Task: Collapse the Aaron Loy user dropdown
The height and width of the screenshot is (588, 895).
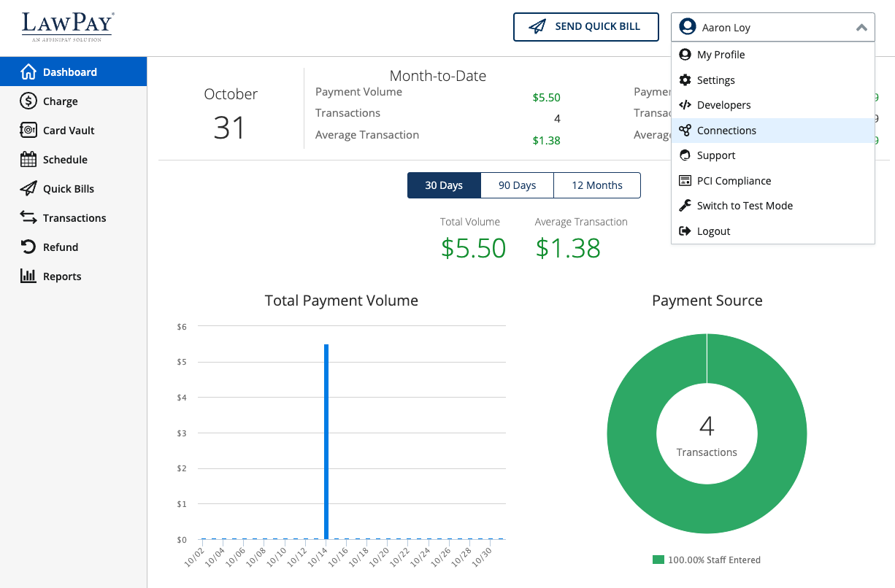Action: pos(772,28)
